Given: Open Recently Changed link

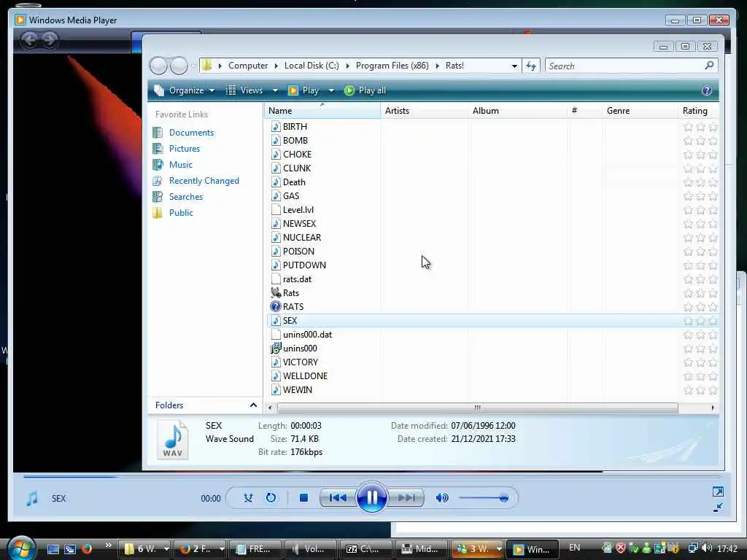Looking at the screenshot, I should coord(204,181).
